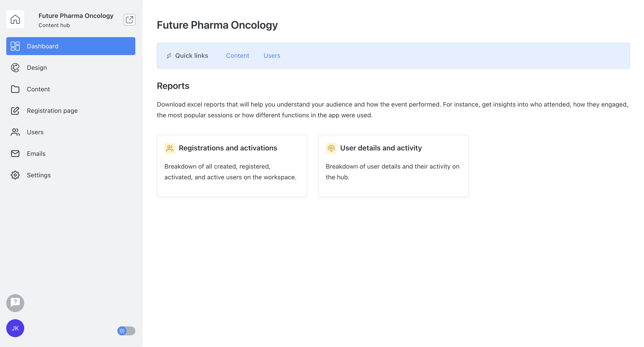Click the Registration page edit icon

(15, 111)
